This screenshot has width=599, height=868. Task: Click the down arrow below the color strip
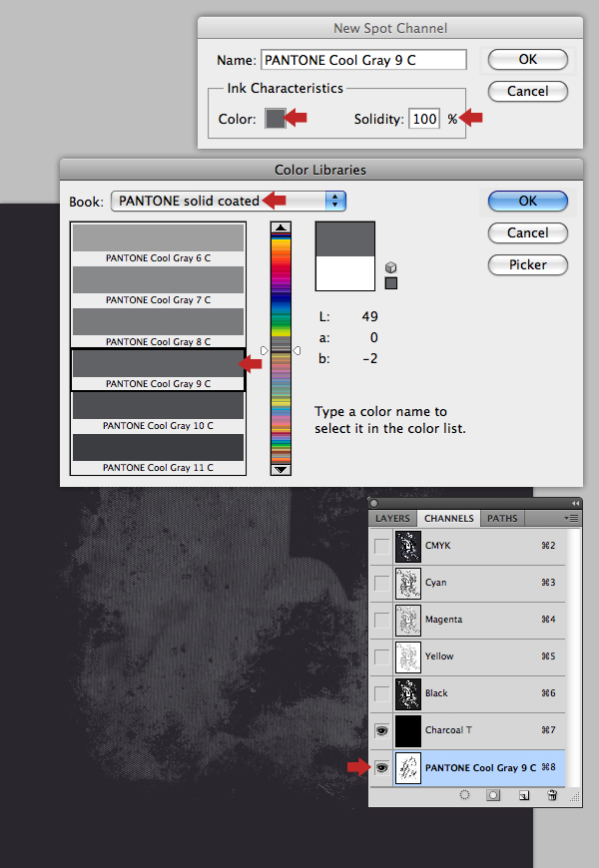[x=281, y=470]
